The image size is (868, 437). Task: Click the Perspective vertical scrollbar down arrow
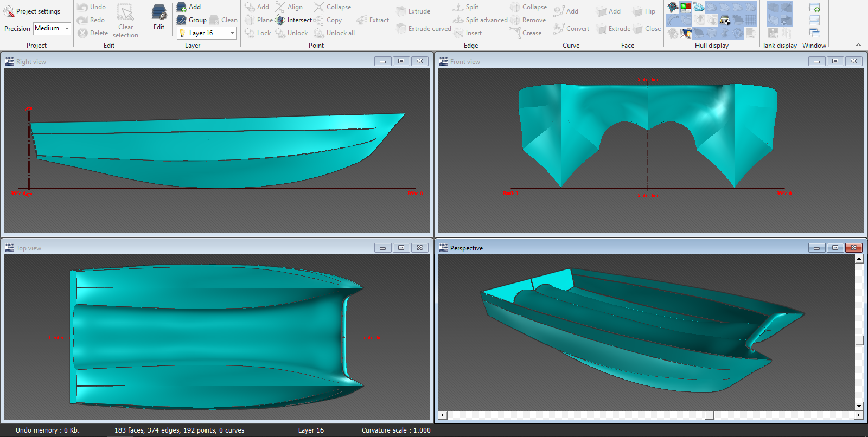(x=859, y=406)
